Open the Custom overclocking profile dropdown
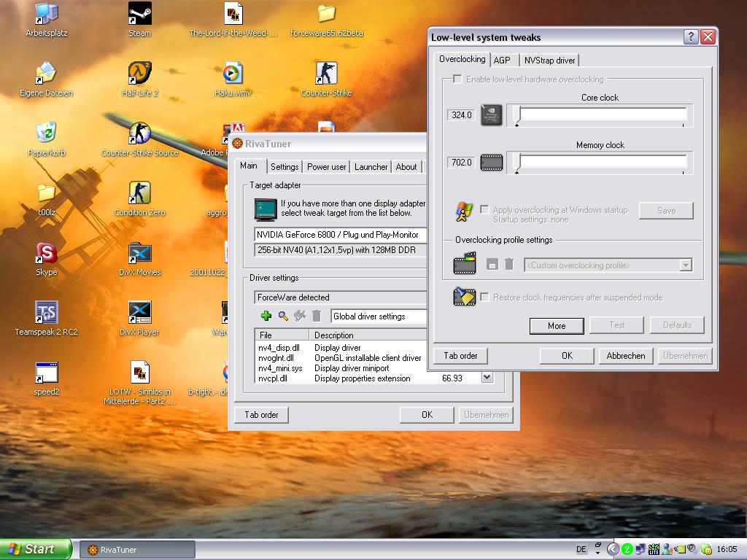 pos(686,265)
